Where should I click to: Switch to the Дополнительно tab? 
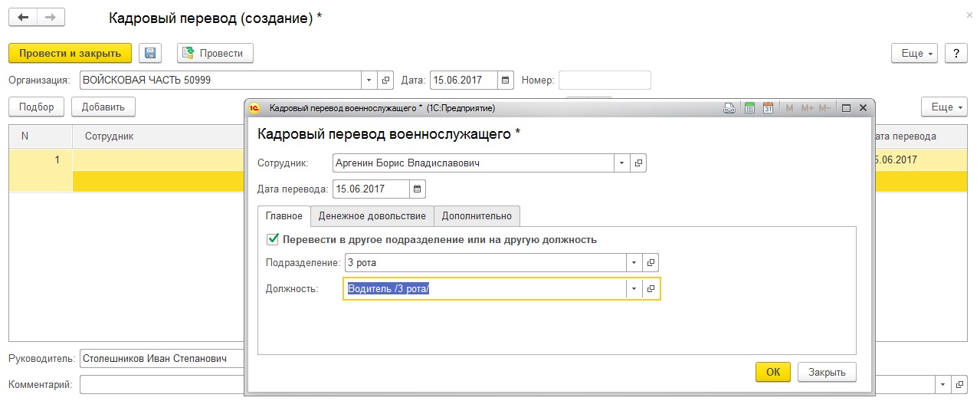(477, 216)
